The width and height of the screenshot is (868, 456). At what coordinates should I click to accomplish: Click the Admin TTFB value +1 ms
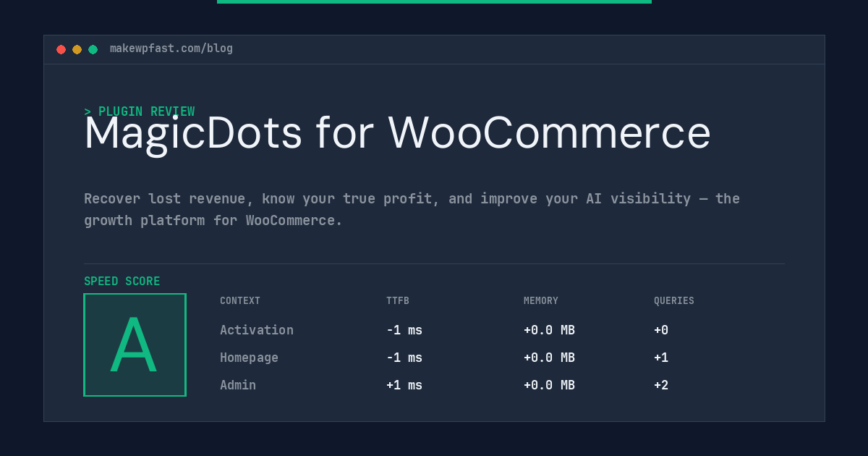(404, 385)
